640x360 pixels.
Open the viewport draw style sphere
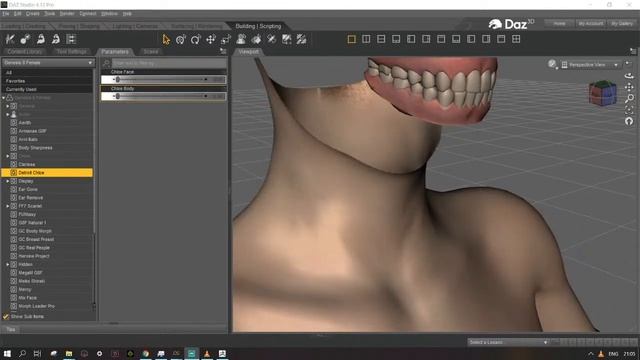pyautogui.click(x=552, y=64)
